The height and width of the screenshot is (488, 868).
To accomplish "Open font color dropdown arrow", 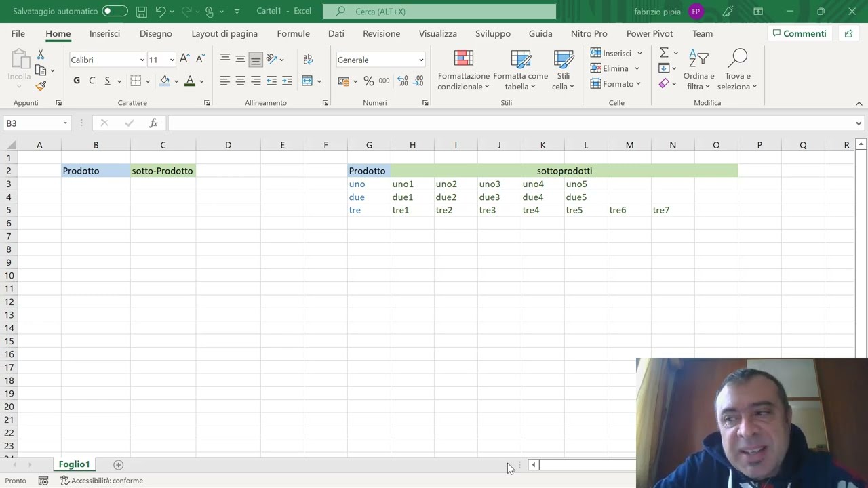I will coord(201,81).
